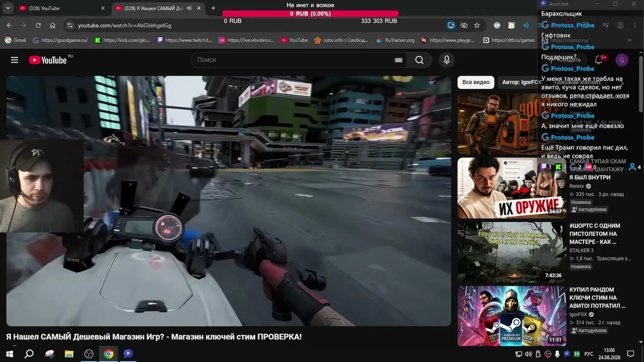Open the kick.com bookmark
This screenshot has width=644, height=362.
122,40
